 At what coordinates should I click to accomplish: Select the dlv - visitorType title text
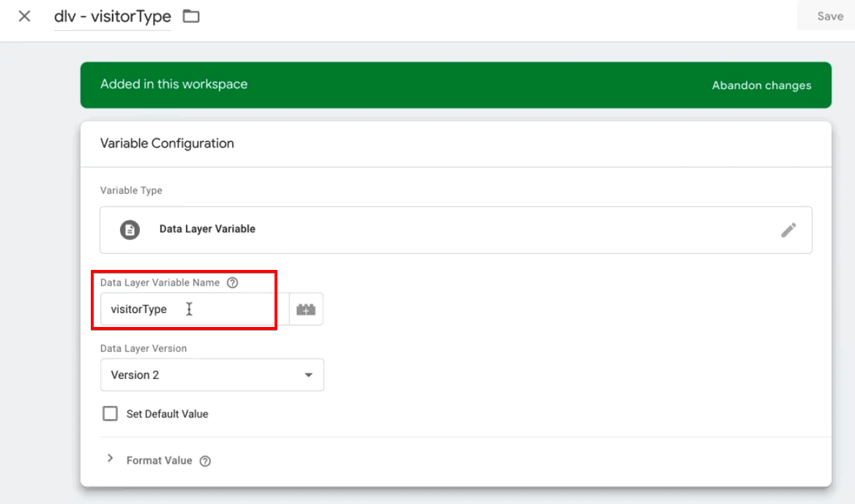(112, 15)
